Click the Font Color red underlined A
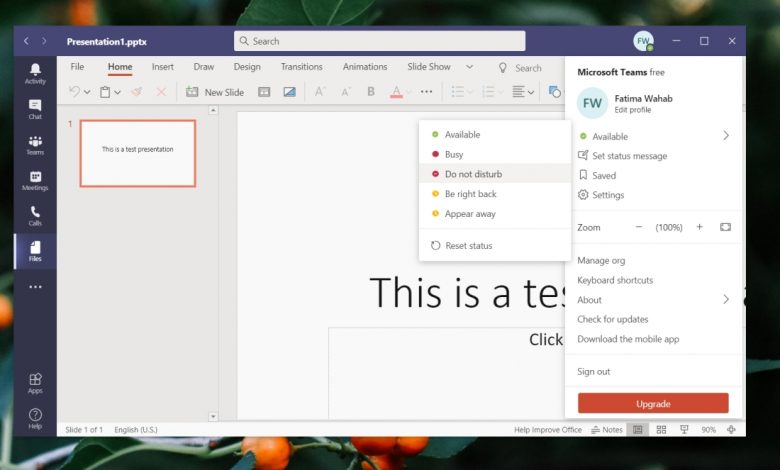Viewport: 780px width, 470px height. [396, 92]
